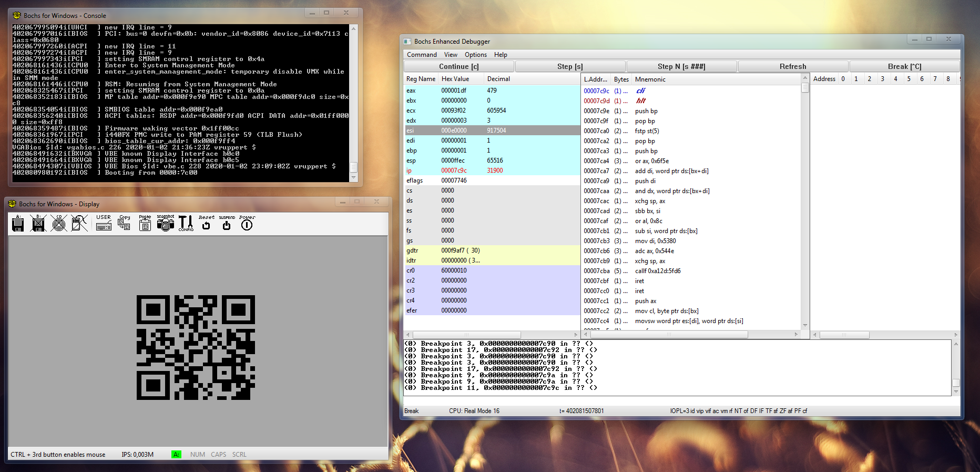
Task: Click the Continue [c] button
Action: [x=459, y=66]
